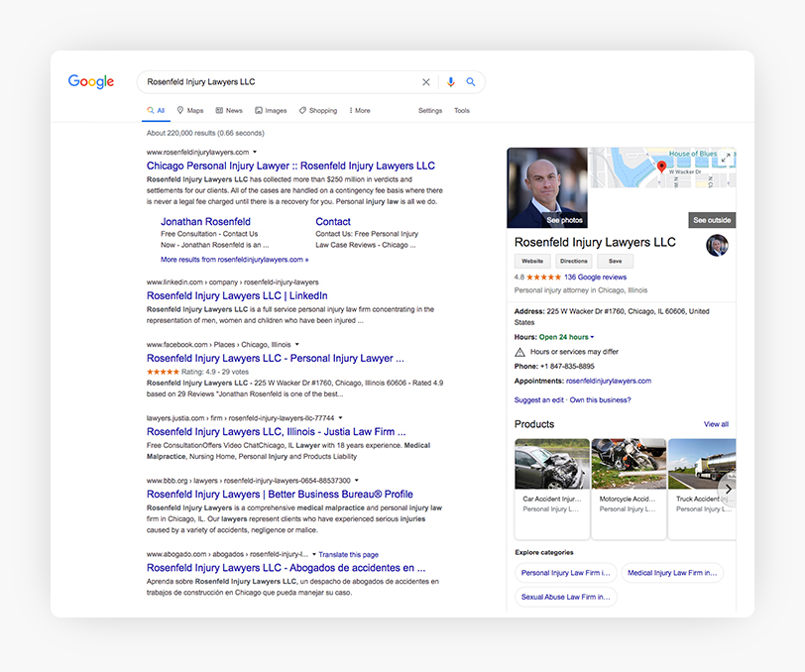Select Personal Injury Law Firm category chip
This screenshot has width=805, height=672.
(566, 573)
